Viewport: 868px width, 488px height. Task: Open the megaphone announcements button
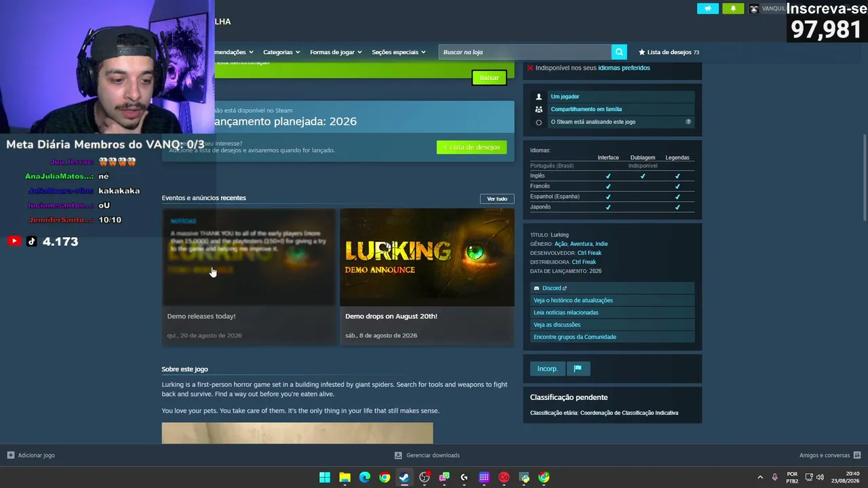point(707,9)
